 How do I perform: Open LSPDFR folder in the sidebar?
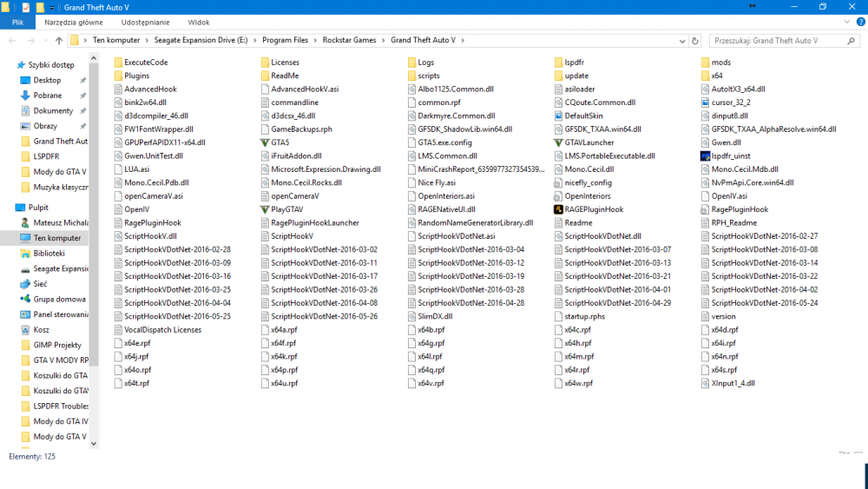point(46,156)
